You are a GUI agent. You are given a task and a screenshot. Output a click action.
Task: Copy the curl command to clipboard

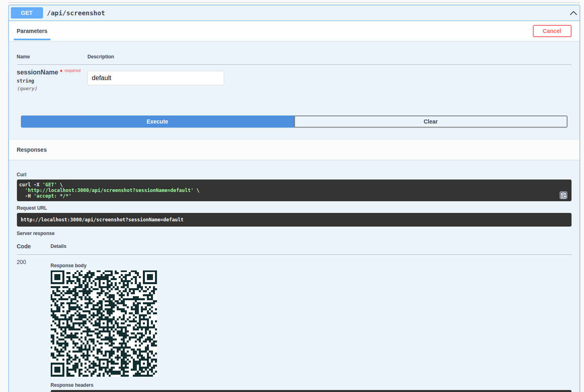(x=563, y=195)
